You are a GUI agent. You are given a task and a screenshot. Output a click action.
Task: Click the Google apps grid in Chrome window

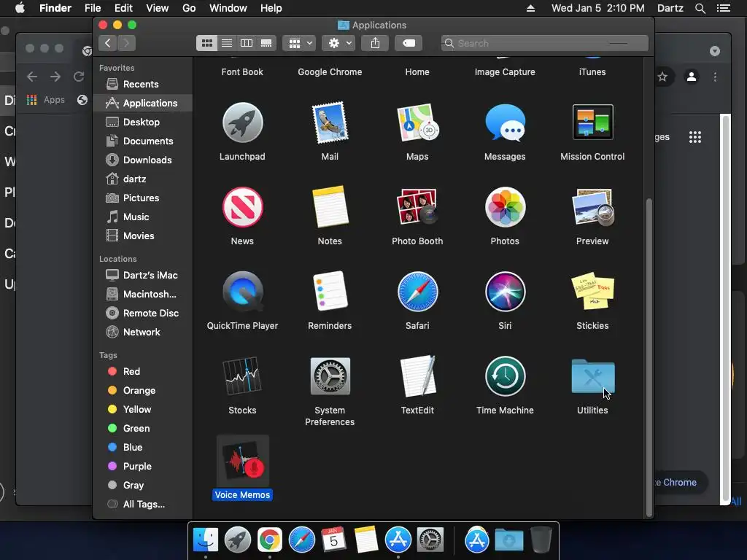pyautogui.click(x=695, y=137)
